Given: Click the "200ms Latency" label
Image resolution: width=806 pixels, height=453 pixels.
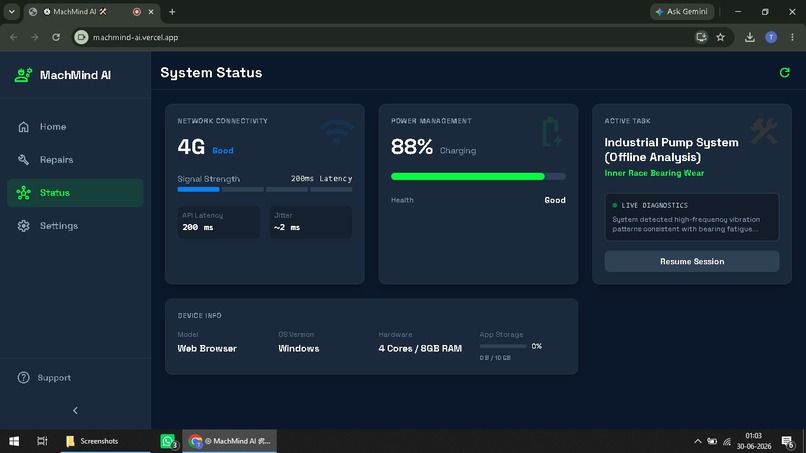Looking at the screenshot, I should (321, 178).
